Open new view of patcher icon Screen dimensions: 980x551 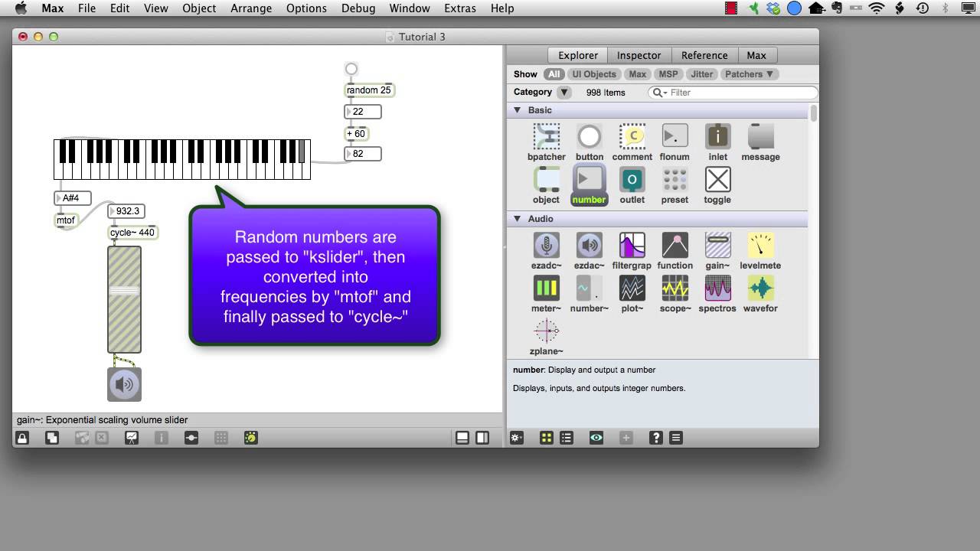click(x=51, y=438)
